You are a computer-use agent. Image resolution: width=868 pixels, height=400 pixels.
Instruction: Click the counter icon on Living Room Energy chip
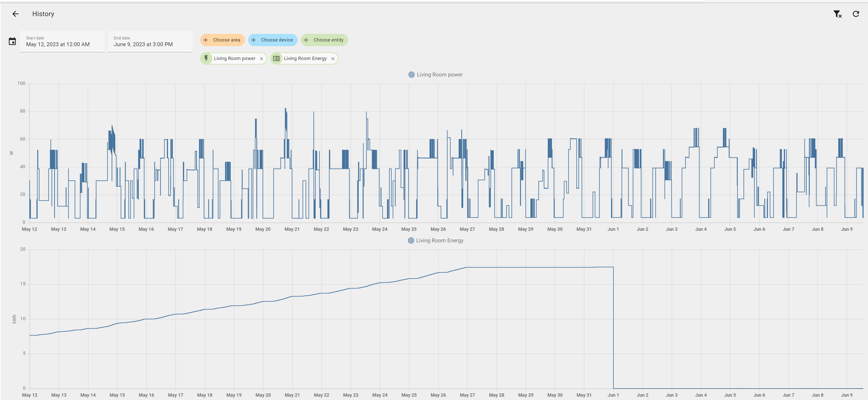(276, 58)
